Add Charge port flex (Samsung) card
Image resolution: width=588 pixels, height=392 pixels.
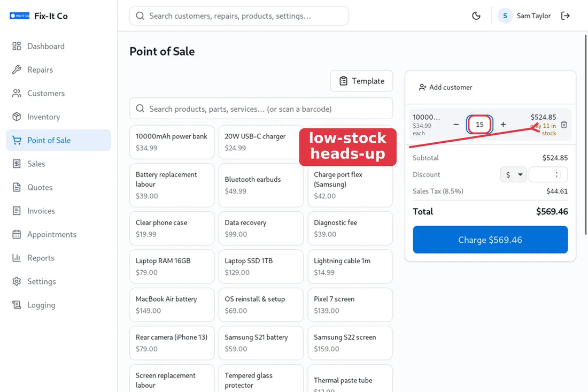click(350, 186)
